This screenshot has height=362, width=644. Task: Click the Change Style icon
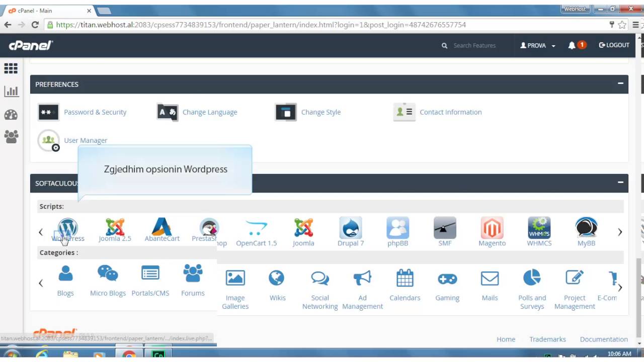pos(286,112)
